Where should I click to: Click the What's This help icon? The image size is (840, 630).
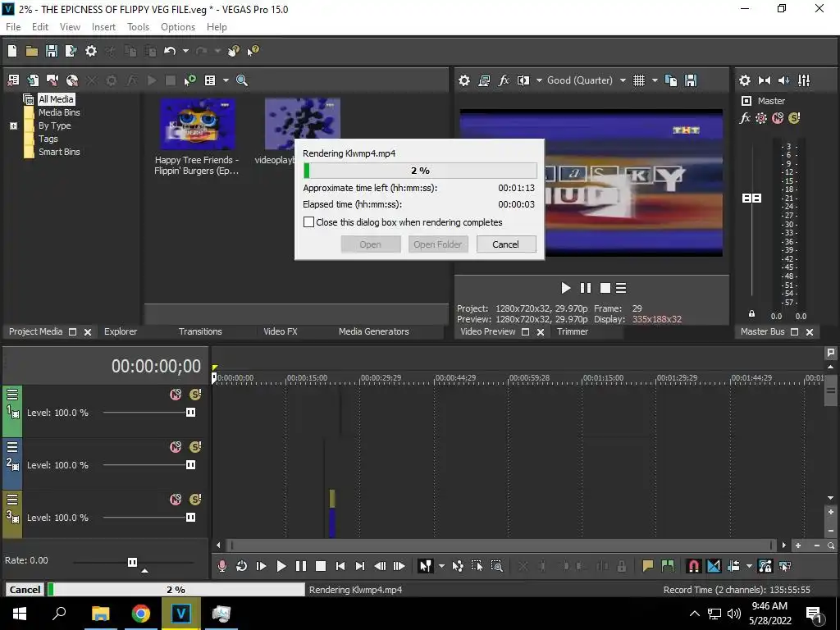click(253, 51)
